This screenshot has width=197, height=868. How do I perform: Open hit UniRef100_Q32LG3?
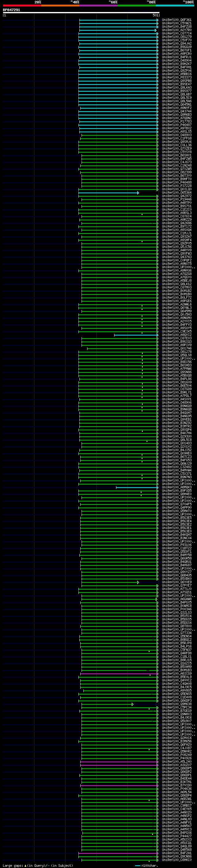[176, 612]
